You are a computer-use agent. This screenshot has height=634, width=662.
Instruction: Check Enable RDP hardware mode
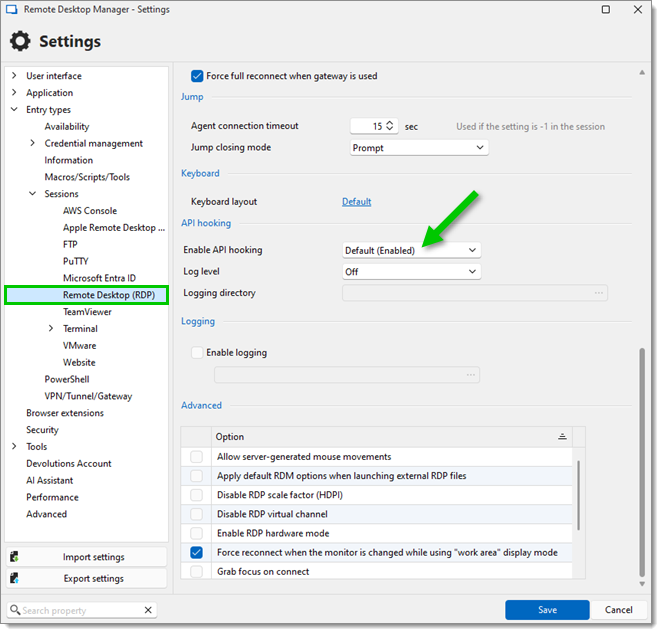197,536
